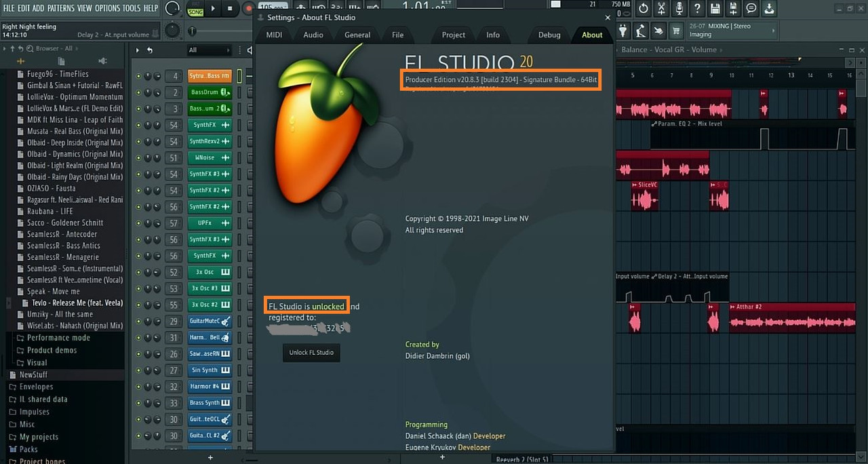Click the bell icon on Harm.. Bell channel

(225, 337)
